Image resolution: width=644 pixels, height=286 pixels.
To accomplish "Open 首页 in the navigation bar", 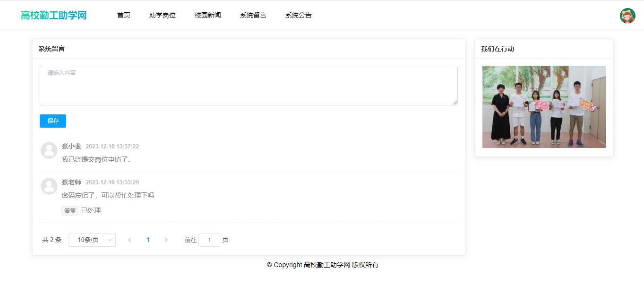I will pos(124,15).
